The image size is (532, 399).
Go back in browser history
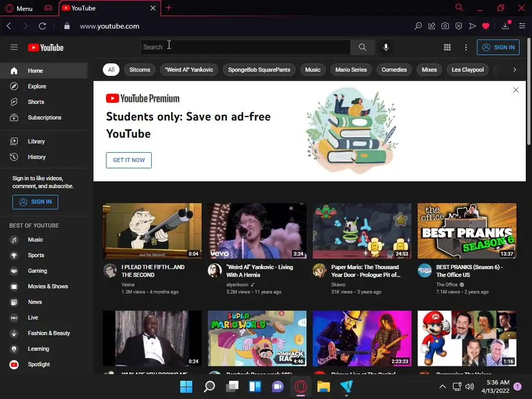9,26
